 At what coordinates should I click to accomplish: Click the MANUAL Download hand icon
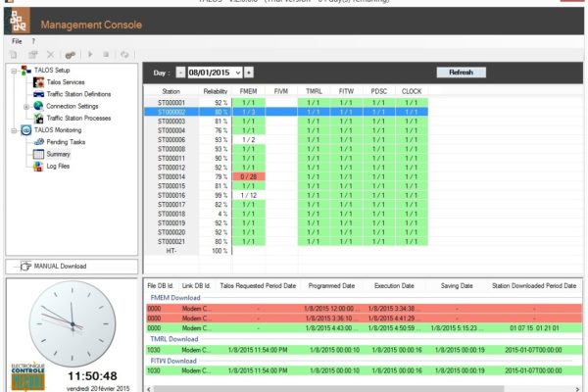tap(25, 266)
